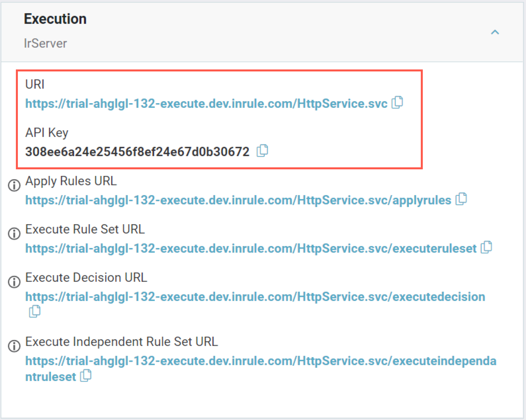Click the API Key value text
The width and height of the screenshot is (526, 420).
coord(137,152)
